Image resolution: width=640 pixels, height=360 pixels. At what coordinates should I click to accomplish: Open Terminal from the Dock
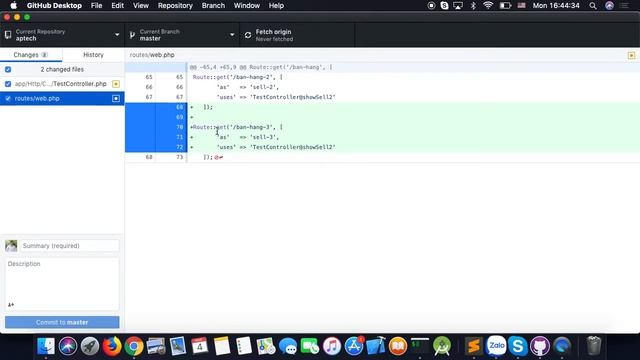pos(420,346)
